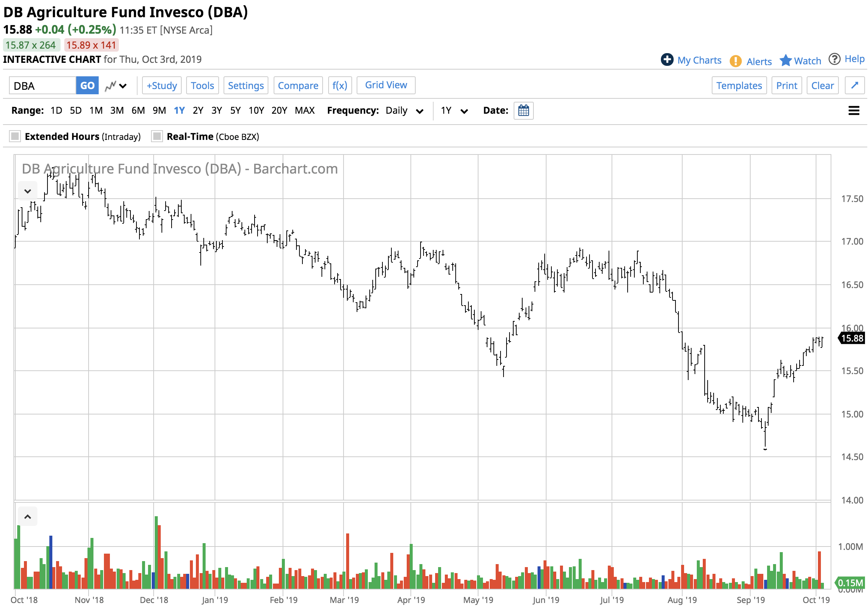The image size is (868, 606).
Task: Click the 0.15M volume label
Action: click(850, 583)
